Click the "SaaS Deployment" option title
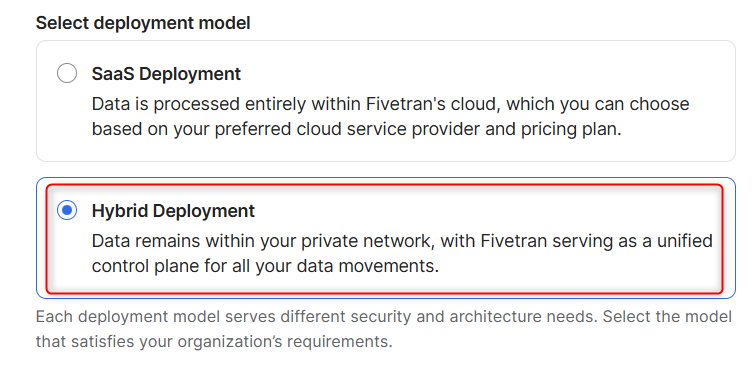Screen dimensions: 754x368 click(166, 74)
